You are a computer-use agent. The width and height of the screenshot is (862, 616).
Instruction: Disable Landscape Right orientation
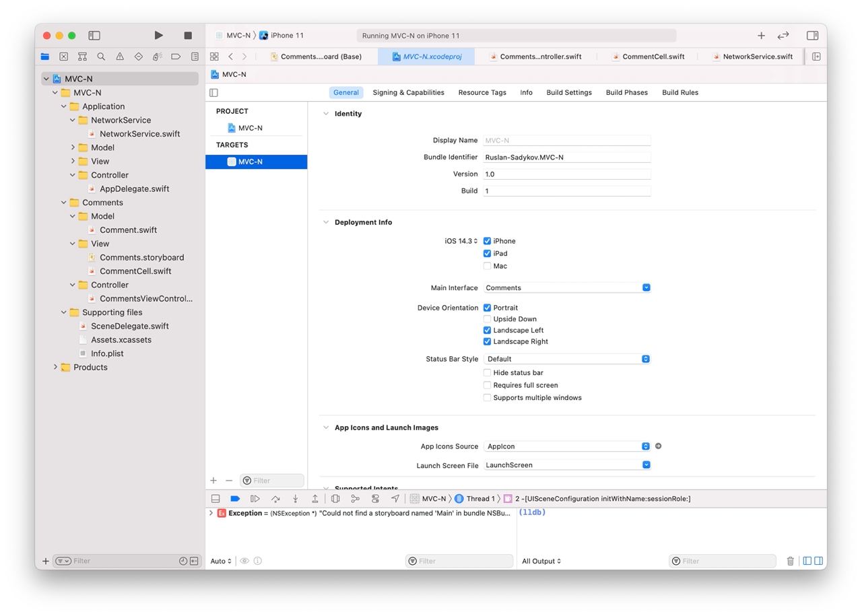coord(487,341)
